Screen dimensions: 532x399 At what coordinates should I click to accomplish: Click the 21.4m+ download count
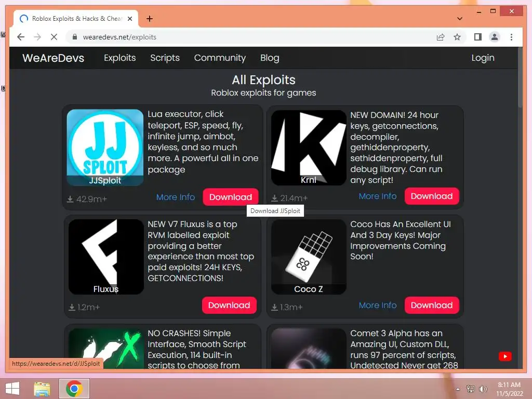(289, 198)
